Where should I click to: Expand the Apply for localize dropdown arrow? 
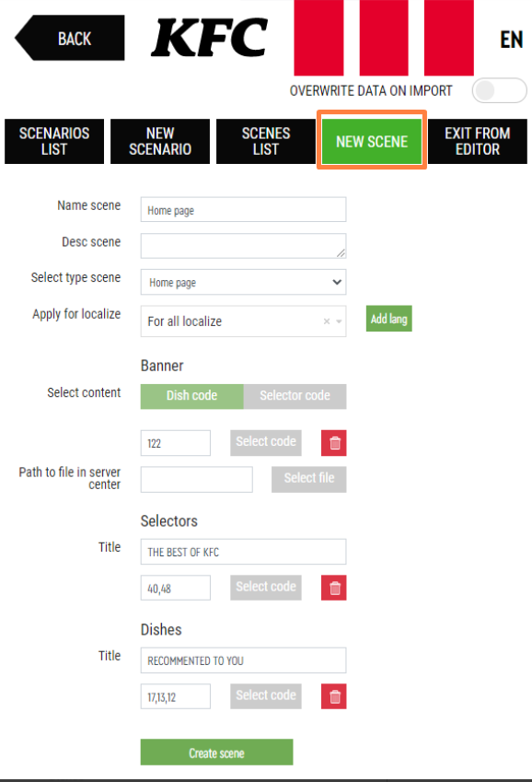[x=339, y=321]
